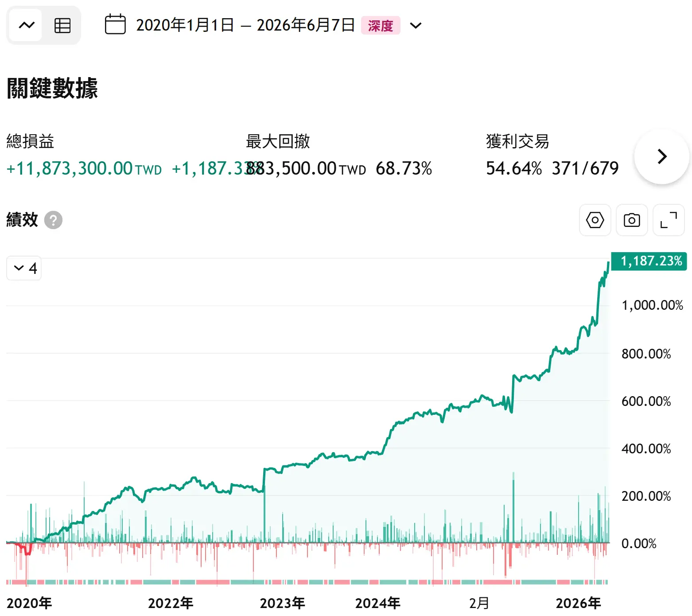
Task: Expand the performance chart to fullscreen
Action: point(669,220)
